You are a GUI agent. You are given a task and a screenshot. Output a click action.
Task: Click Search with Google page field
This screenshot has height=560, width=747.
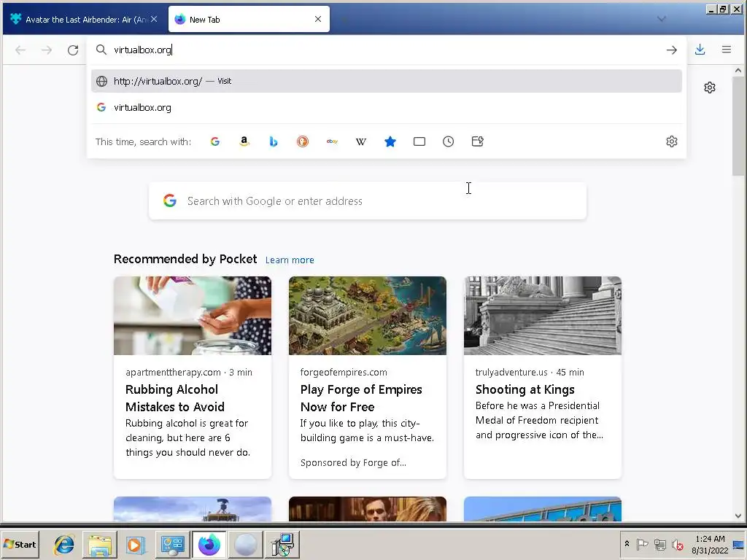(368, 201)
